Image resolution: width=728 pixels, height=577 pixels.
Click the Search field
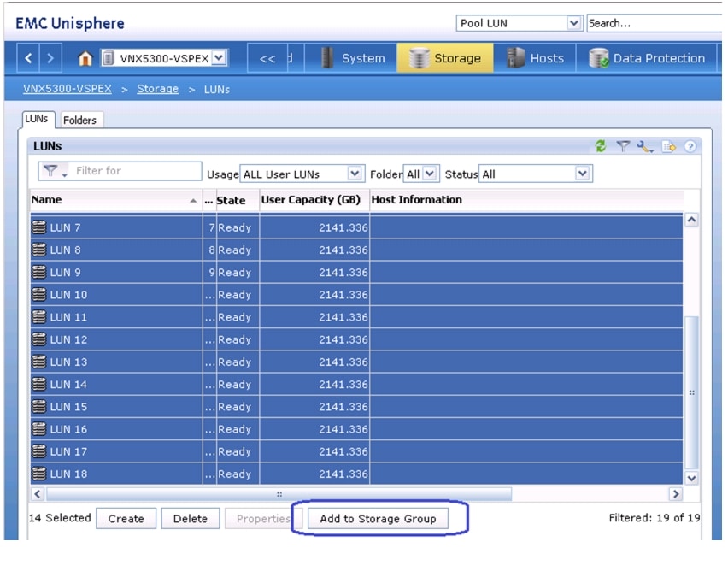click(x=655, y=23)
